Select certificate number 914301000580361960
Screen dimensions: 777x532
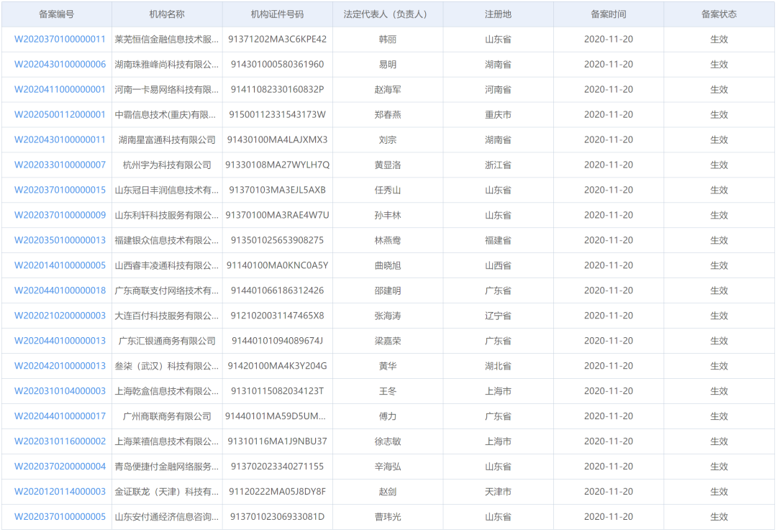click(278, 65)
